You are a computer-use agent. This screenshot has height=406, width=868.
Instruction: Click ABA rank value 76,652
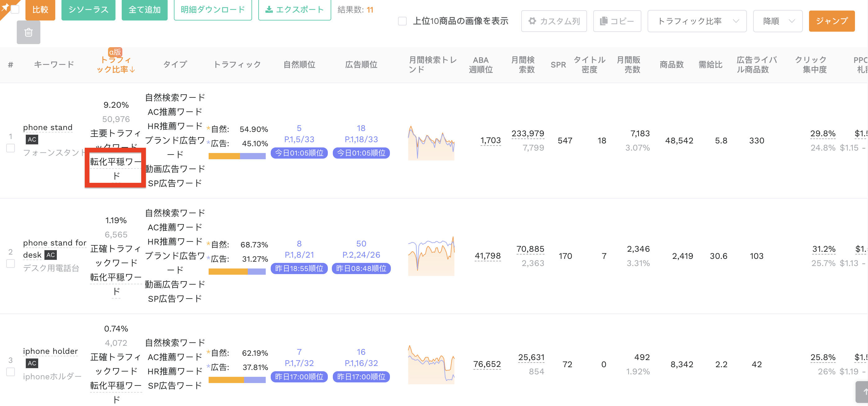[487, 364]
